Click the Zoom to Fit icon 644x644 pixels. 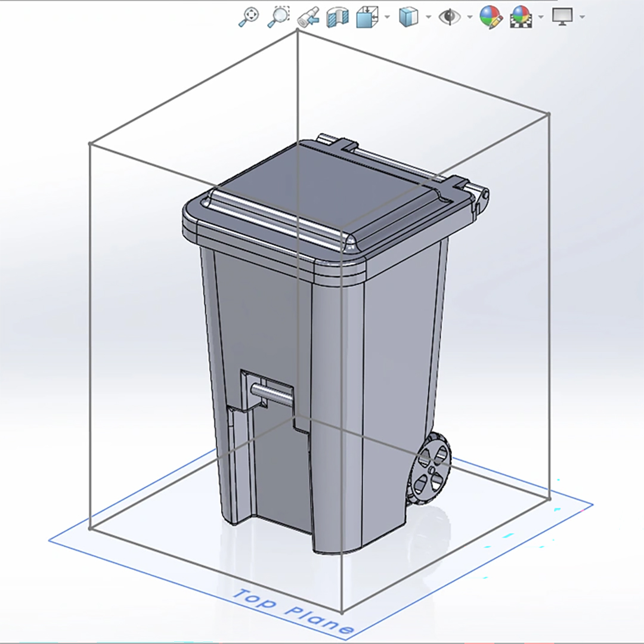(x=249, y=17)
